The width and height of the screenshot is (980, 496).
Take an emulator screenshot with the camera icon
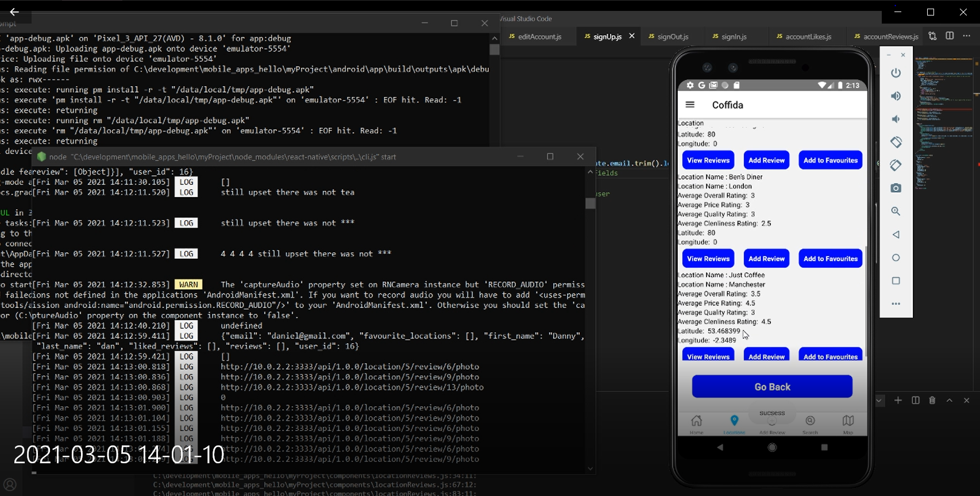click(896, 188)
